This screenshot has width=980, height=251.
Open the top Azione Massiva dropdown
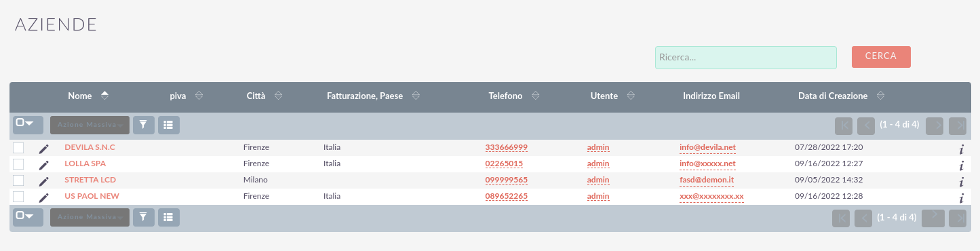[x=90, y=125]
